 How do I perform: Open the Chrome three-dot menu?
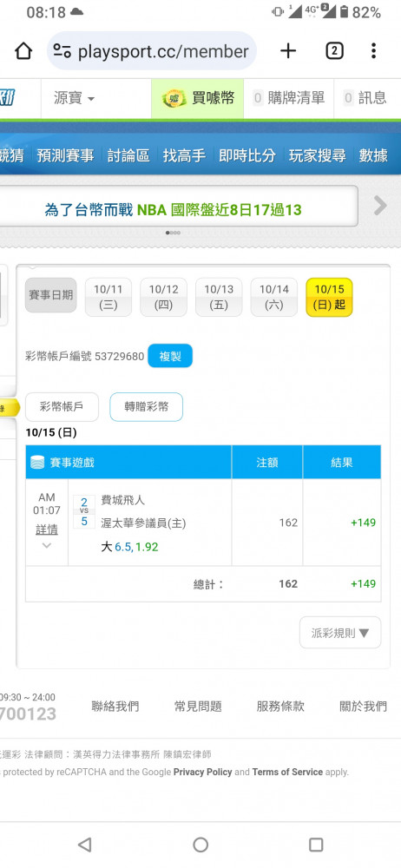pyautogui.click(x=374, y=51)
